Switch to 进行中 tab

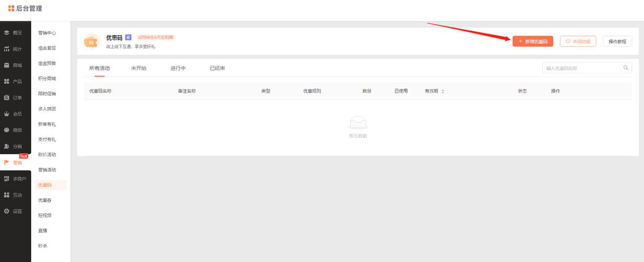point(178,68)
